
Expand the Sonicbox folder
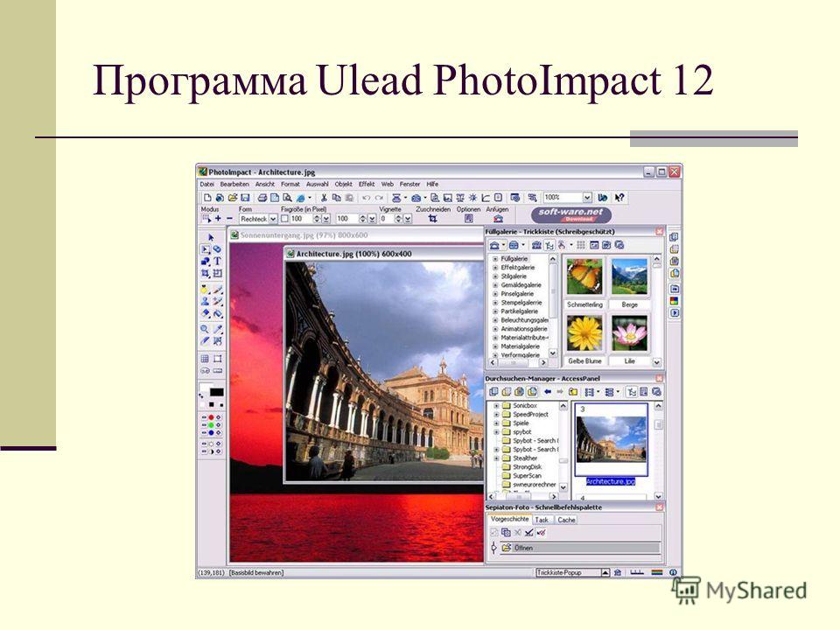[x=496, y=406]
